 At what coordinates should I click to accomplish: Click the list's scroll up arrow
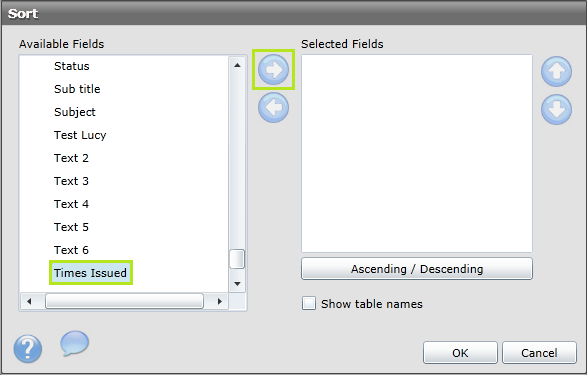237,65
